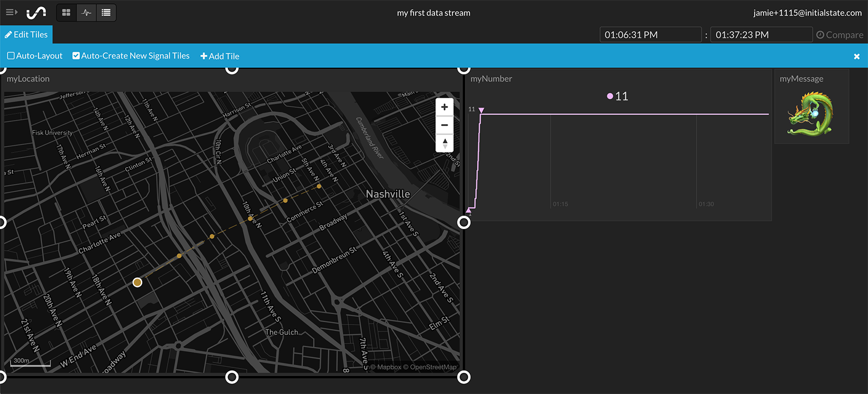Click the large current-location marker on map
Screen dimensions: 868x394
coord(137,282)
